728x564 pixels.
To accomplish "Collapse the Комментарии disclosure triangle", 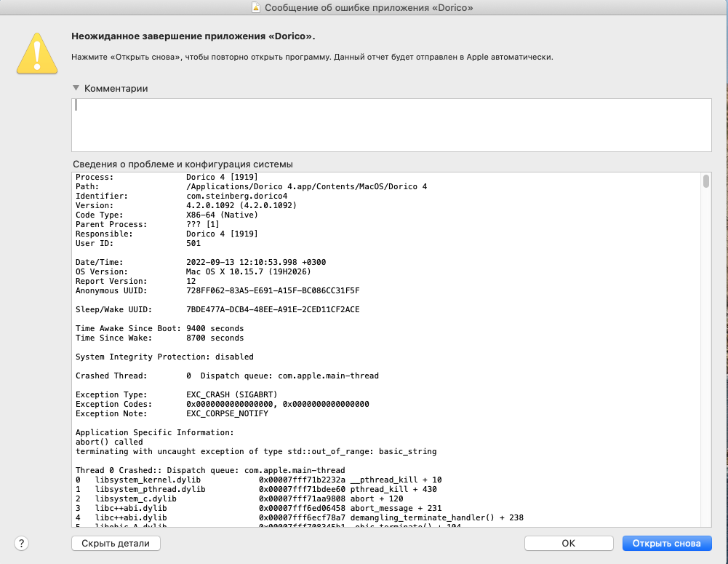I will coord(76,88).
